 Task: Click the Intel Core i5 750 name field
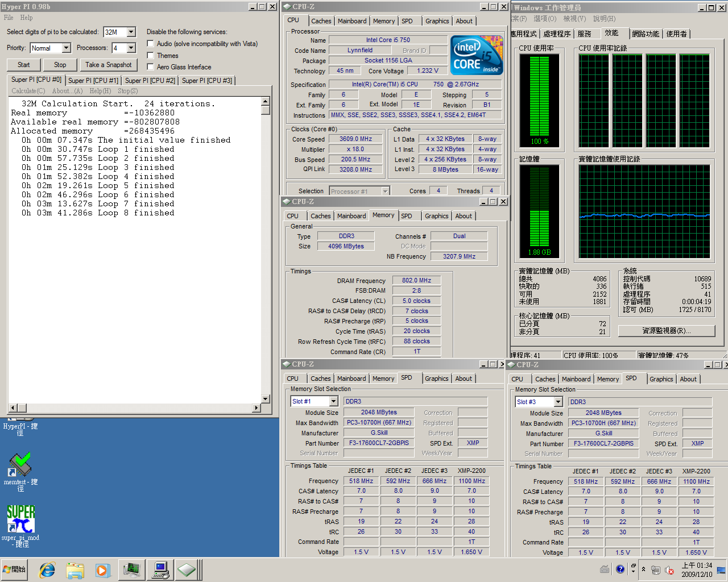coord(388,40)
